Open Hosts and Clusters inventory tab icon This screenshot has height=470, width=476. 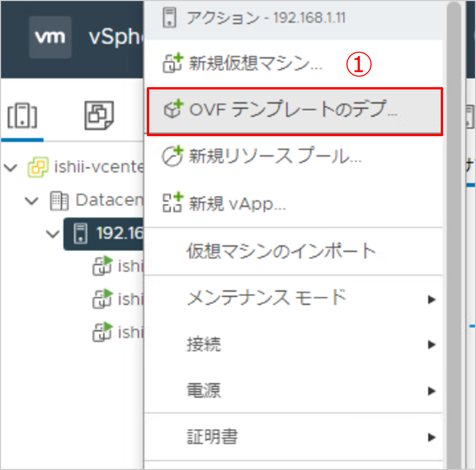(22, 116)
